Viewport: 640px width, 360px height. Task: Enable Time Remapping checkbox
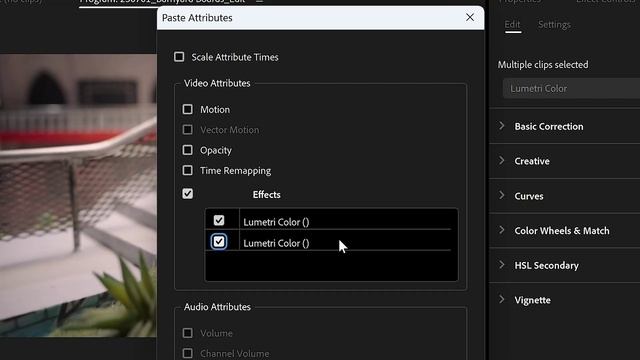coord(187,170)
